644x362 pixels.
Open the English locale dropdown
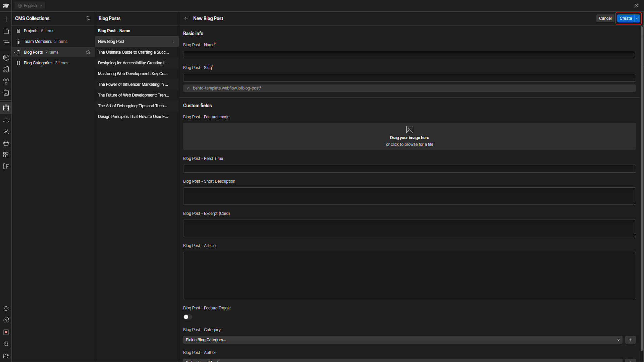tap(30, 6)
